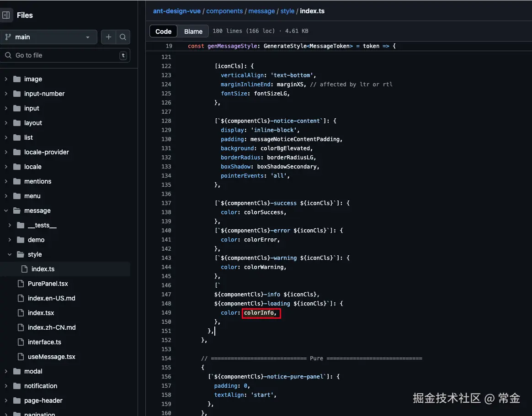The image size is (532, 416).
Task: Open the style folder name
Action: coord(35,254)
